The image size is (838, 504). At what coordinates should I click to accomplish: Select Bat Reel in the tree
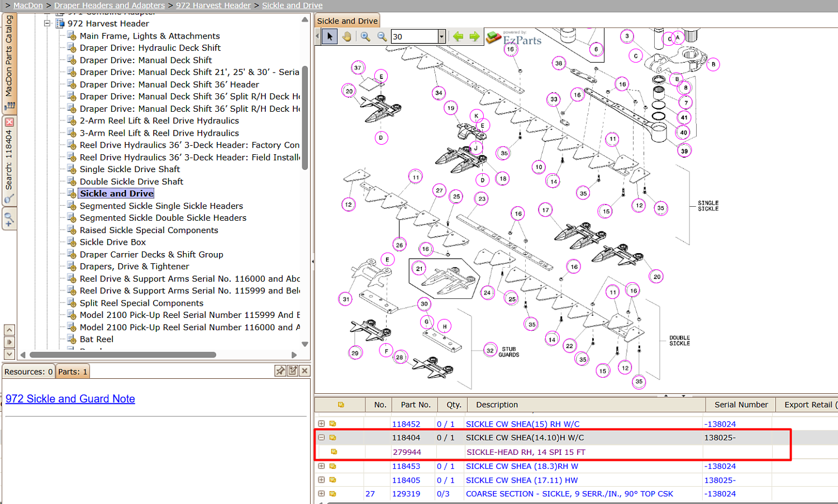point(97,339)
